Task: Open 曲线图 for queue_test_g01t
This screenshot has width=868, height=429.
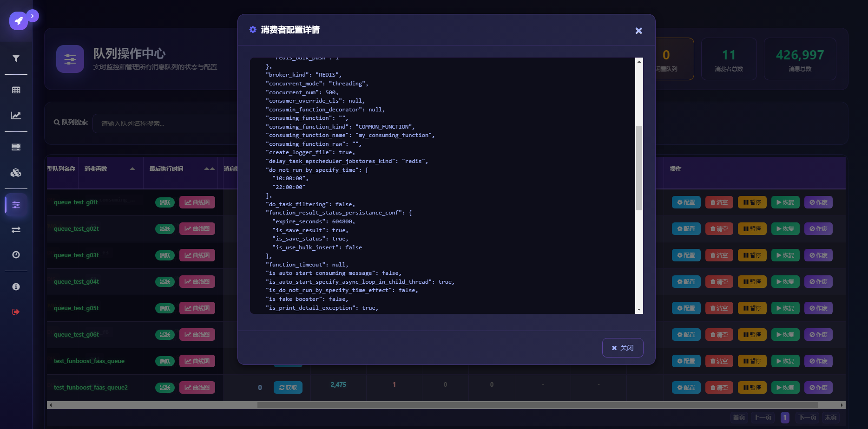Action: tap(197, 202)
